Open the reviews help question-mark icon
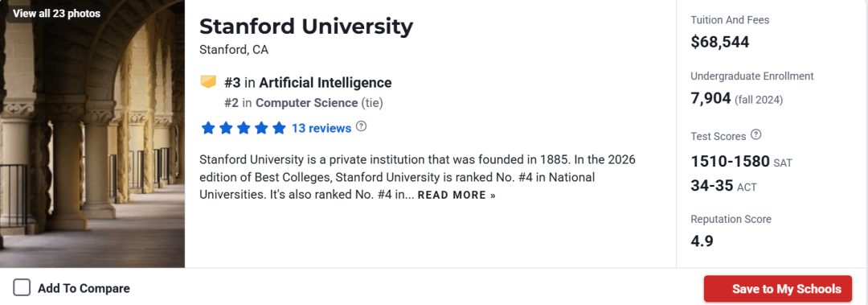This screenshot has width=868, height=305. click(361, 126)
